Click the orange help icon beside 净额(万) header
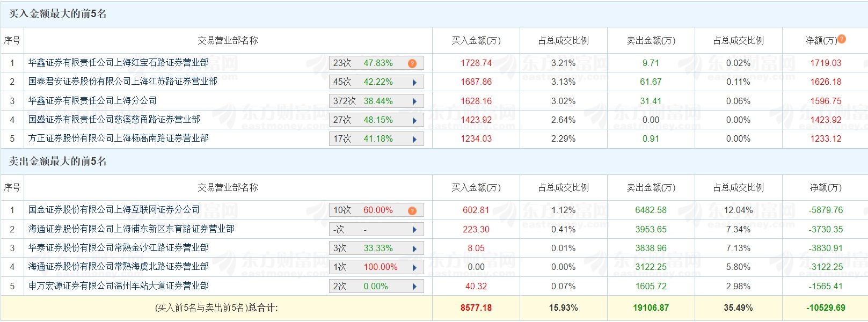 click(x=842, y=39)
